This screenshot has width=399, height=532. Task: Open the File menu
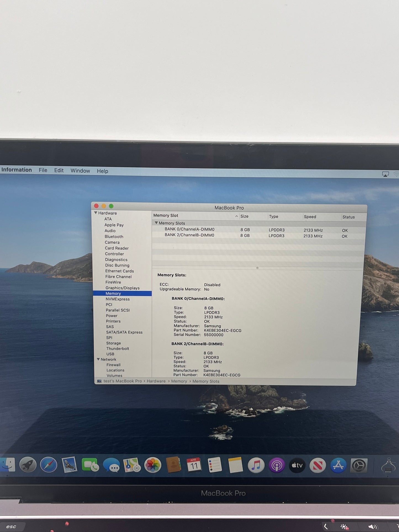click(x=43, y=170)
